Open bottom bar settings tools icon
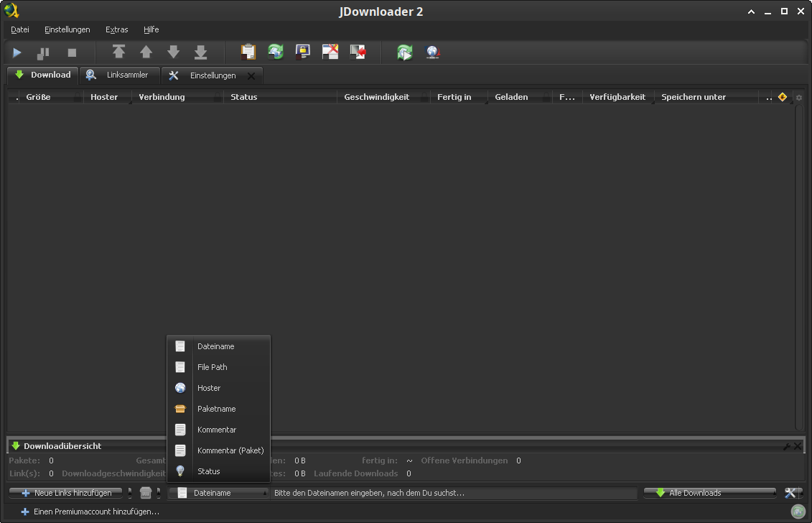The height and width of the screenshot is (523, 812). click(790, 493)
